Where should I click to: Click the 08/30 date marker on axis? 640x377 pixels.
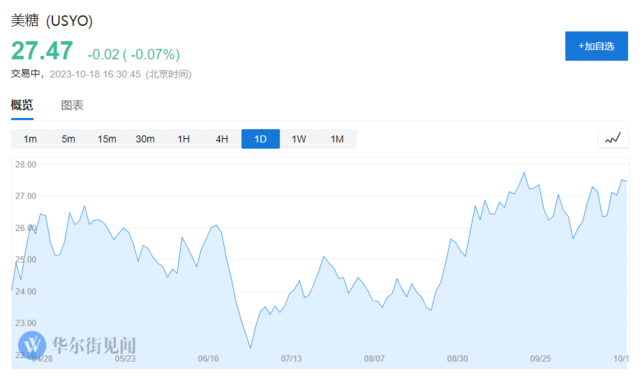457,359
